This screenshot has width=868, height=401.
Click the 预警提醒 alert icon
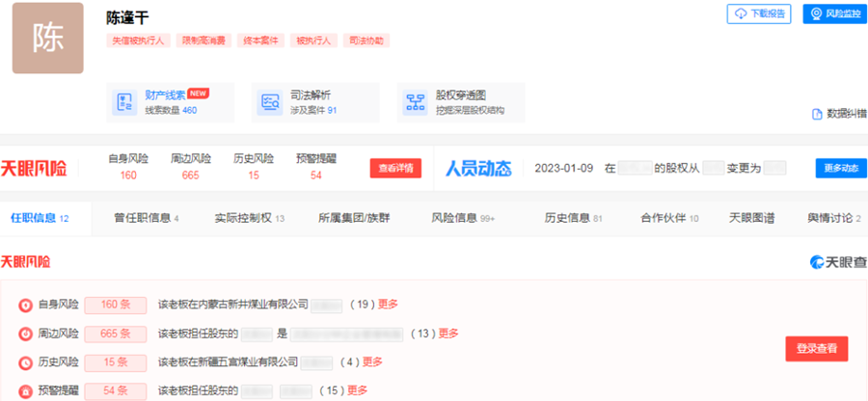tap(25, 391)
